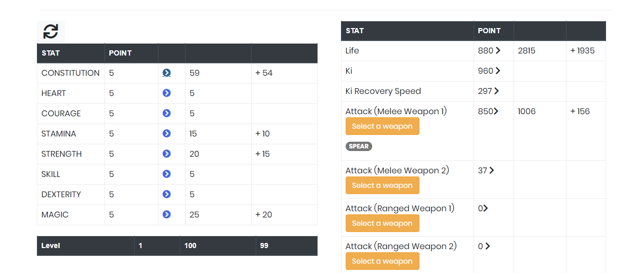This screenshot has height=273, width=644.
Task: Click the blue arrow icon for COURAGE
Action: click(166, 113)
